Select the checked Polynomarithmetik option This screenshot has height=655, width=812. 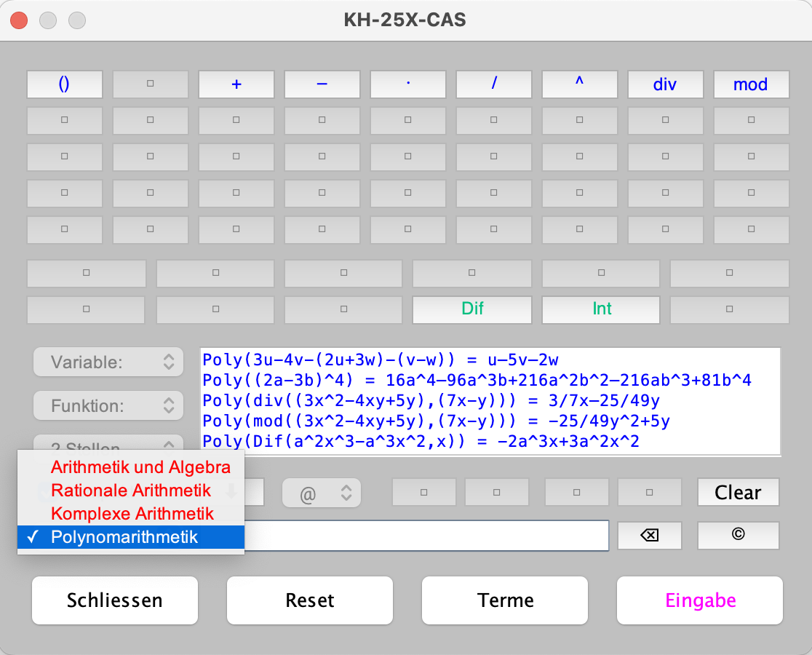click(x=124, y=538)
